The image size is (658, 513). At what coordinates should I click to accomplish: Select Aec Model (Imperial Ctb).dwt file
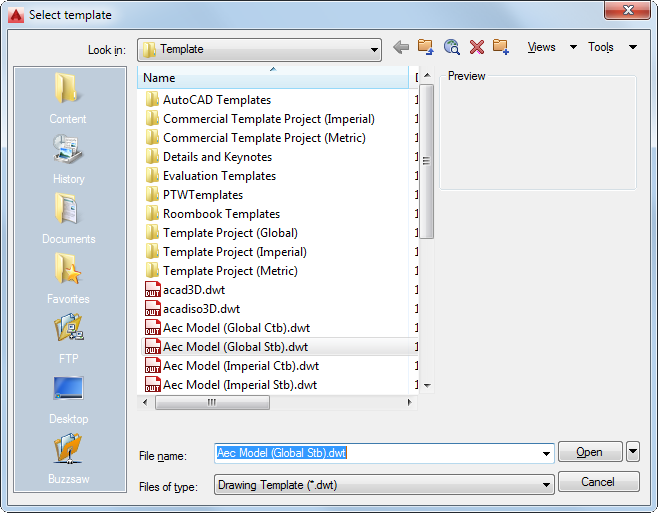click(232, 366)
